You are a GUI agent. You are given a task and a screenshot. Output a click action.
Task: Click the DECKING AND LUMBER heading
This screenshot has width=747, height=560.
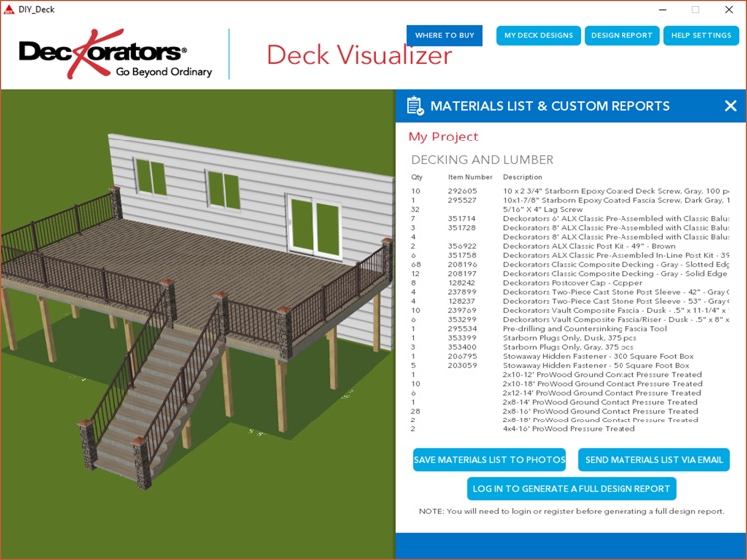tap(482, 160)
